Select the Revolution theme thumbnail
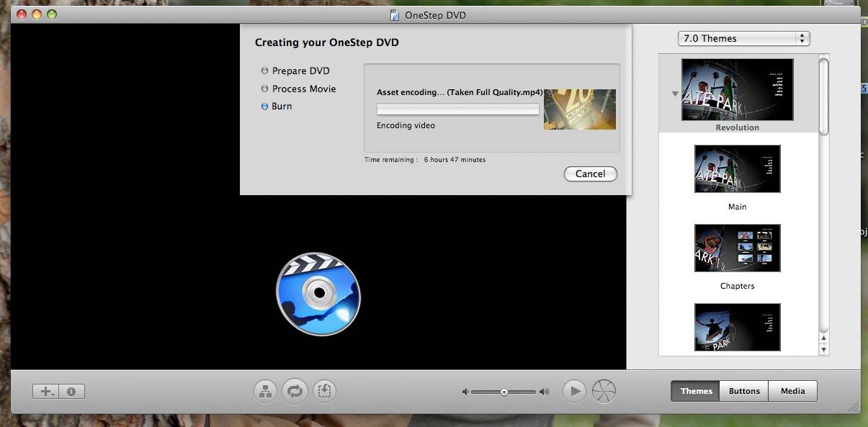 tap(737, 89)
